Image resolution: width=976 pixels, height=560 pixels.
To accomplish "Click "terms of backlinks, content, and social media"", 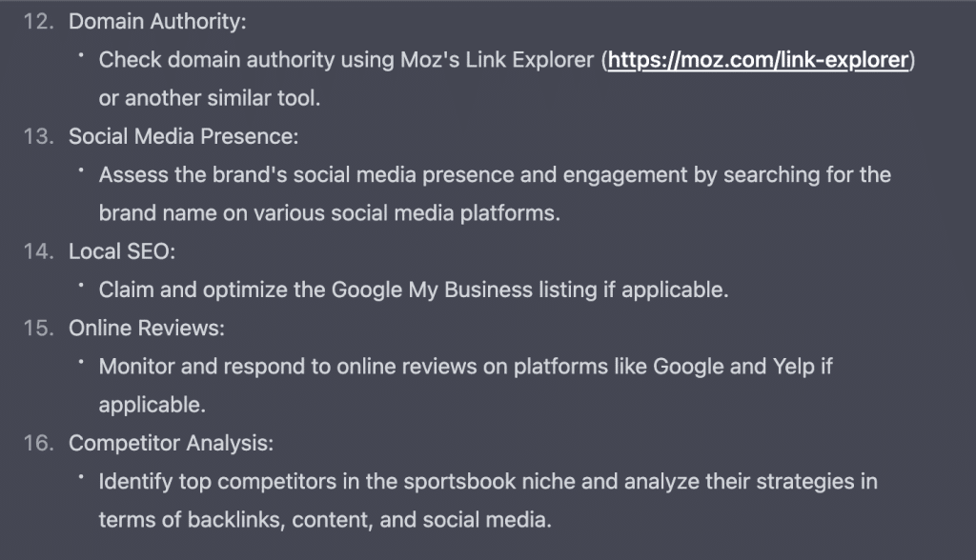I will click(325, 520).
